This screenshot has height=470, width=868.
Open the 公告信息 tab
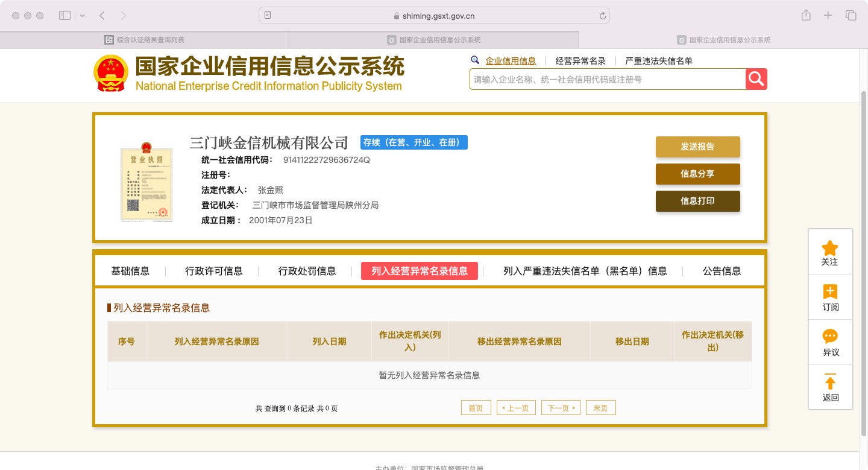[x=722, y=271]
